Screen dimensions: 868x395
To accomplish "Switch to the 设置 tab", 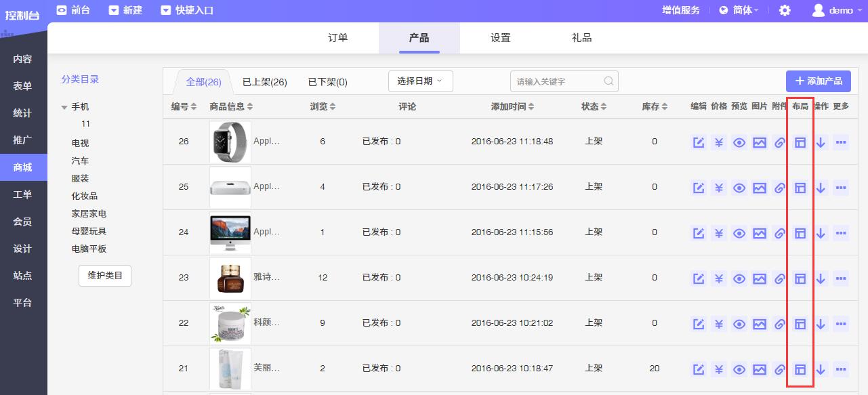I will coord(501,38).
